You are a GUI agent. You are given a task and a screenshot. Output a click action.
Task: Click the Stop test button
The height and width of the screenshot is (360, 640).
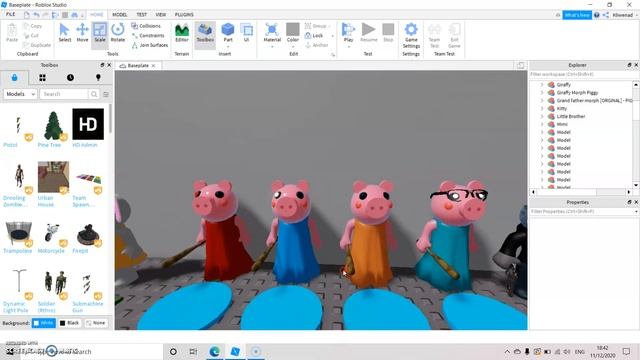tap(388, 33)
